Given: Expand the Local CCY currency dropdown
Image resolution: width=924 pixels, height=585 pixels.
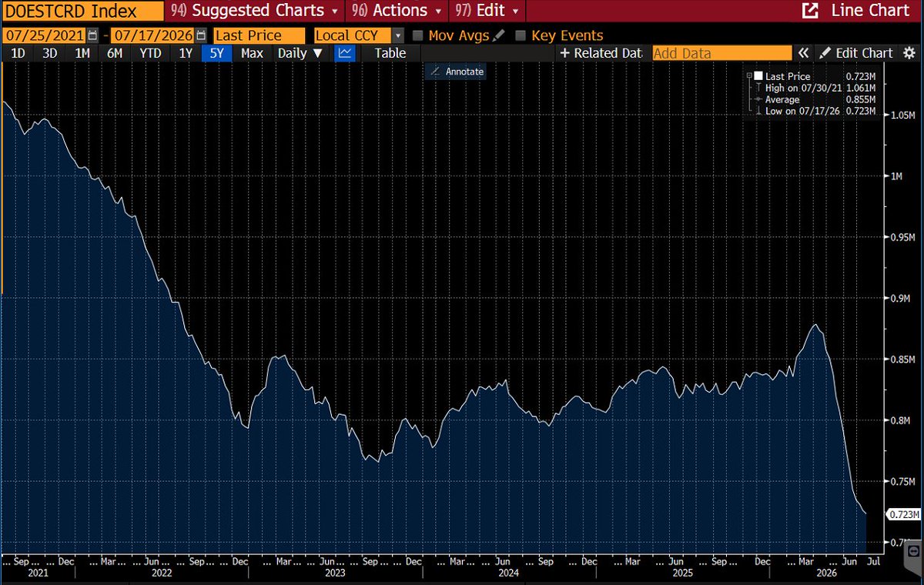Looking at the screenshot, I should pos(397,35).
